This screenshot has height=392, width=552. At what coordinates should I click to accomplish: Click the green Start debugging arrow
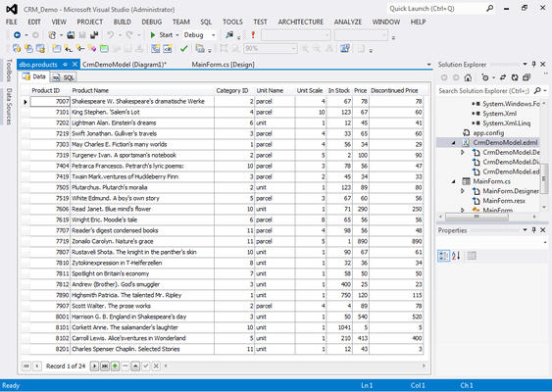[153, 35]
